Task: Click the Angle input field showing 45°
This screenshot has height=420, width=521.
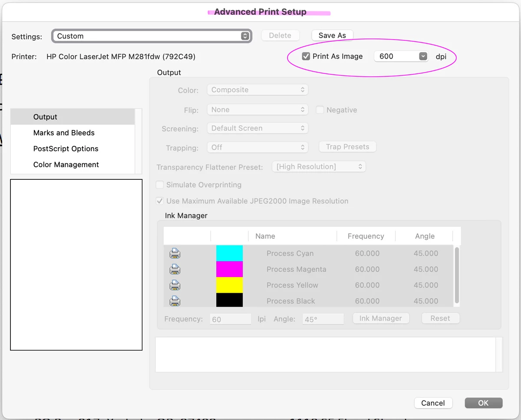Action: point(323,319)
